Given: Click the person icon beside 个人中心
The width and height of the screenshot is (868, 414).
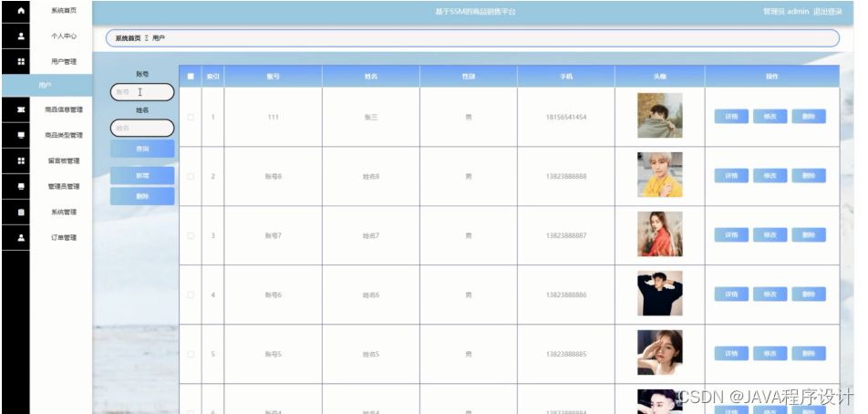Looking at the screenshot, I should (21, 36).
